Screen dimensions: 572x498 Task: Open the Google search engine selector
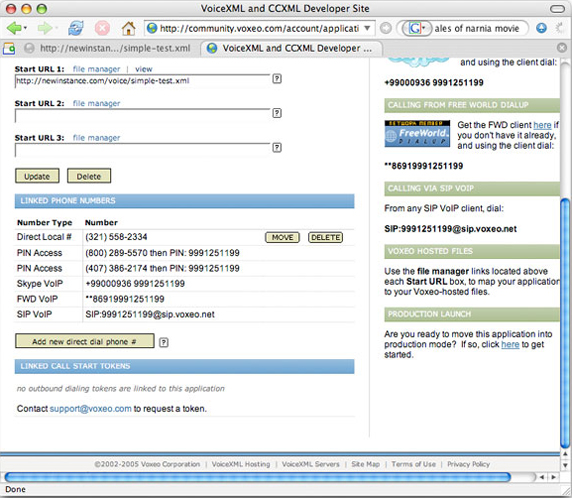[x=416, y=28]
